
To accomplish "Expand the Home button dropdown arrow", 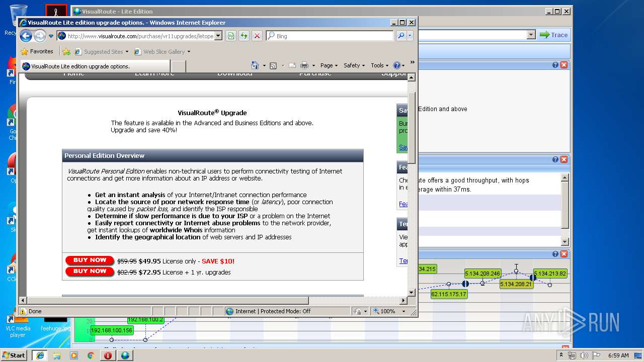I will [264, 65].
